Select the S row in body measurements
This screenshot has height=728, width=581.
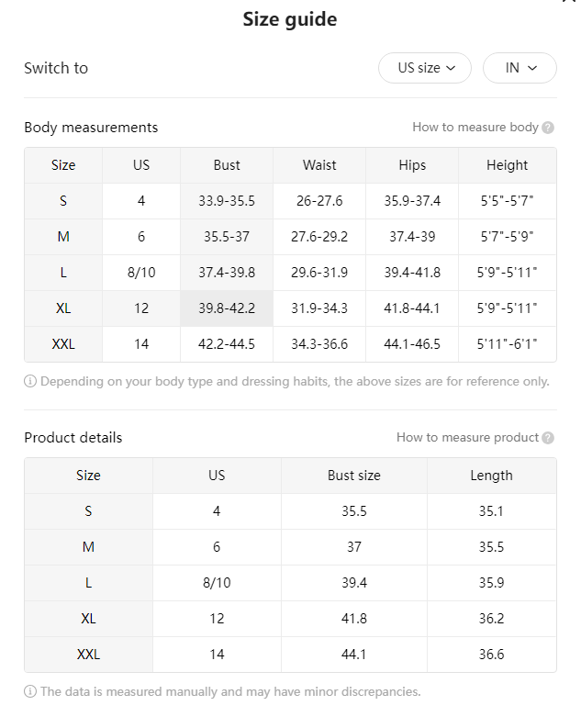(290, 201)
